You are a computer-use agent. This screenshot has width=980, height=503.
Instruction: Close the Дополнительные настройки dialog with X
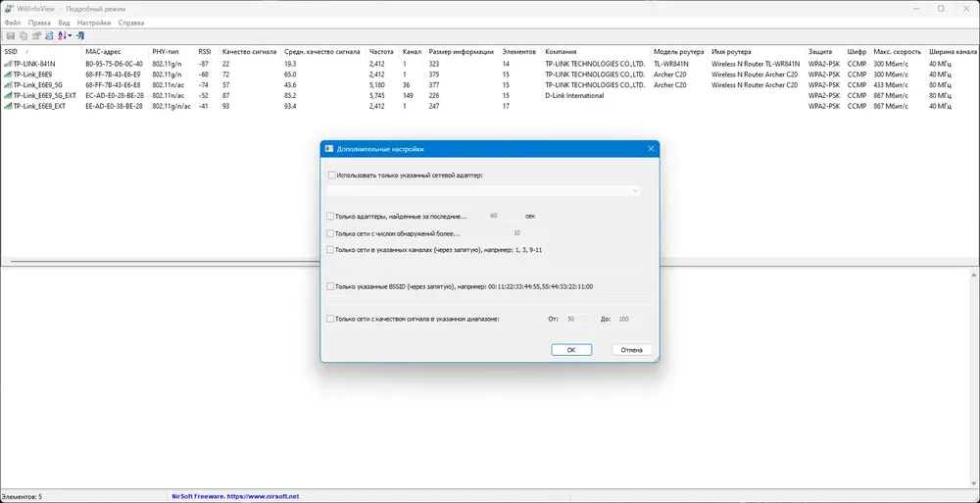[651, 149]
